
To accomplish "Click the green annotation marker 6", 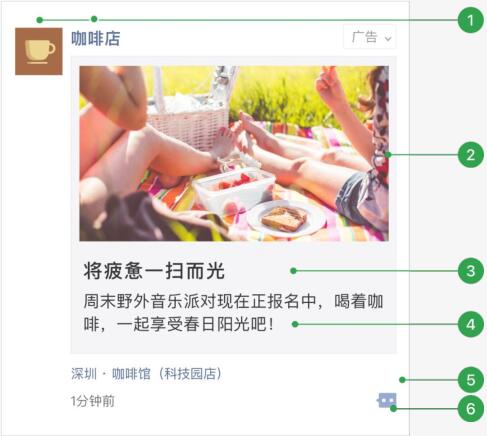I will click(x=470, y=409).
